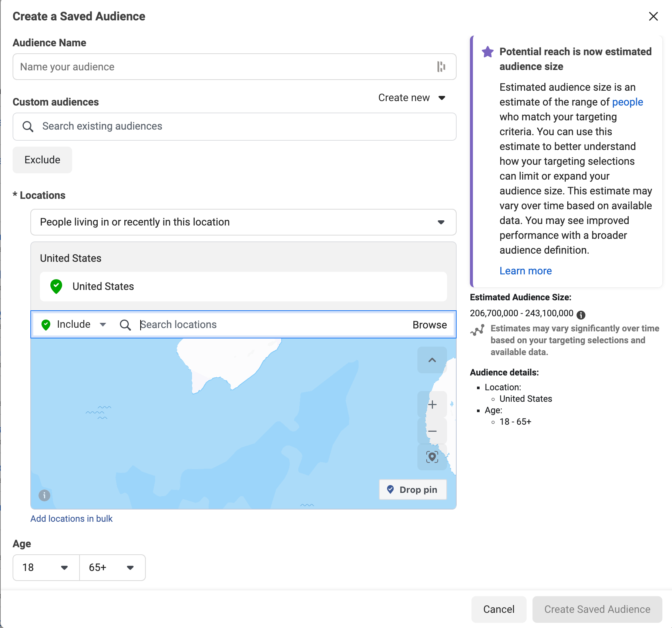Close the Create a Saved Audience dialog

click(653, 16)
